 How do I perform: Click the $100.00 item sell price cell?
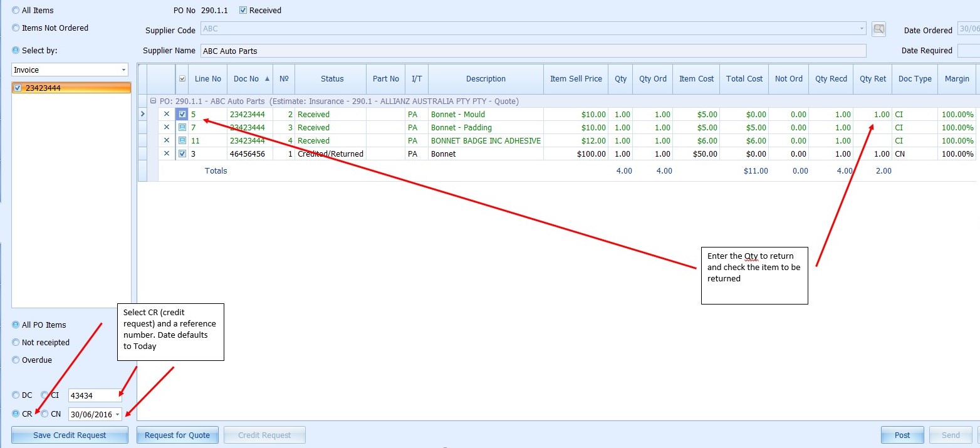(576, 154)
